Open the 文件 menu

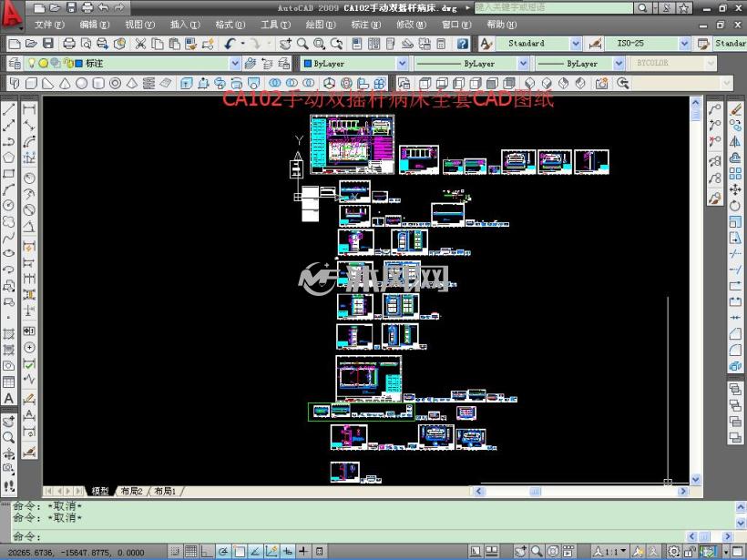[49, 25]
